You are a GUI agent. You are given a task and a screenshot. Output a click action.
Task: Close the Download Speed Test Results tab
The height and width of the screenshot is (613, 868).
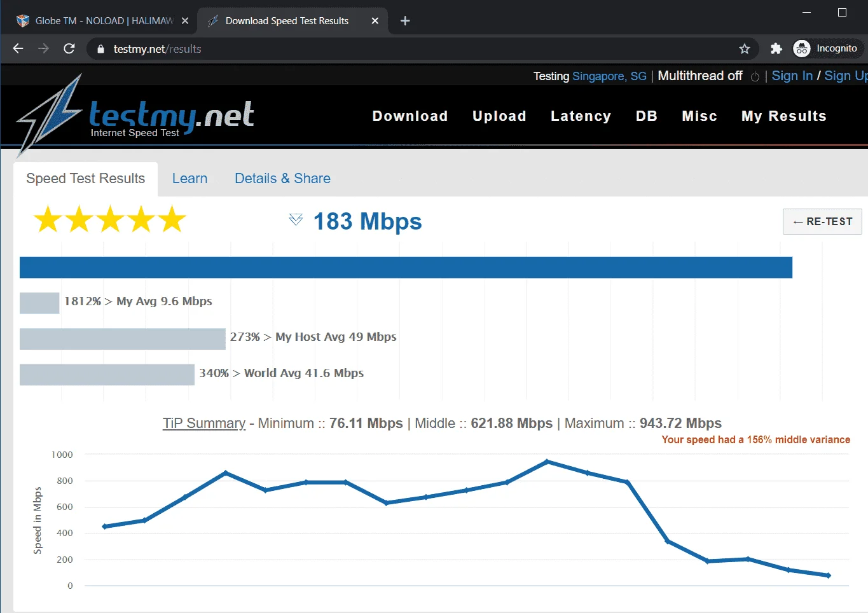(x=375, y=20)
